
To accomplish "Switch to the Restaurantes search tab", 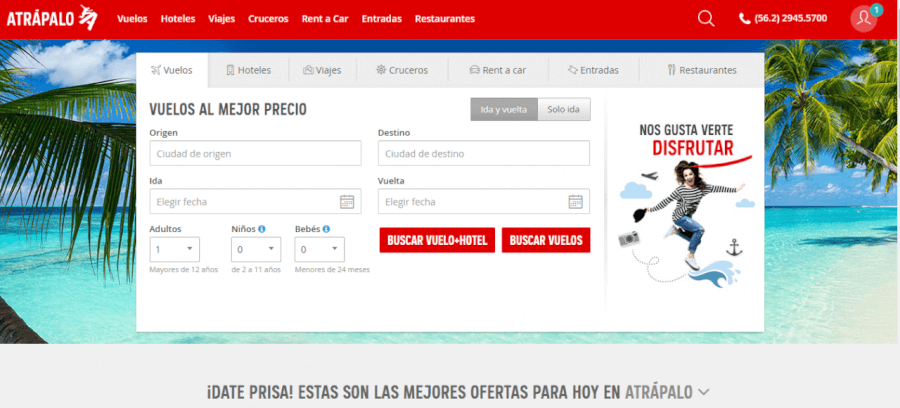I will point(702,71).
